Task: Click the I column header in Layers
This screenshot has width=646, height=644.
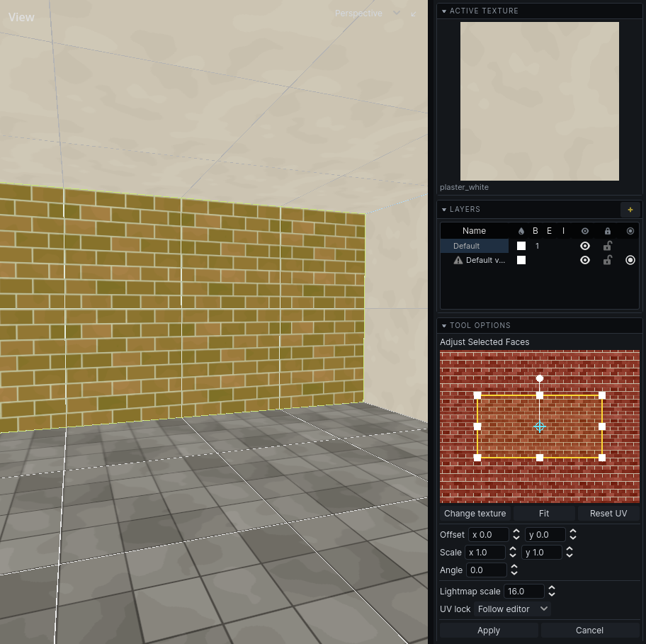Action: [563, 231]
